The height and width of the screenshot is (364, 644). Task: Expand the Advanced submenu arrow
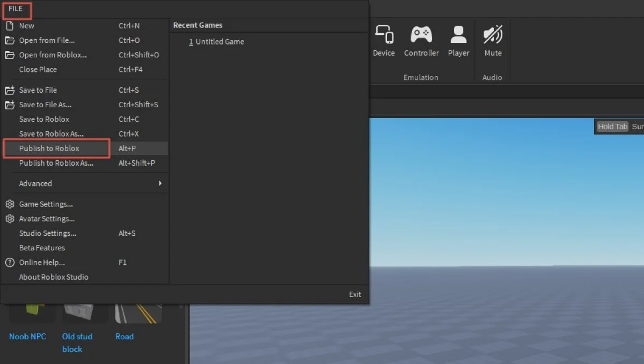pyautogui.click(x=160, y=183)
